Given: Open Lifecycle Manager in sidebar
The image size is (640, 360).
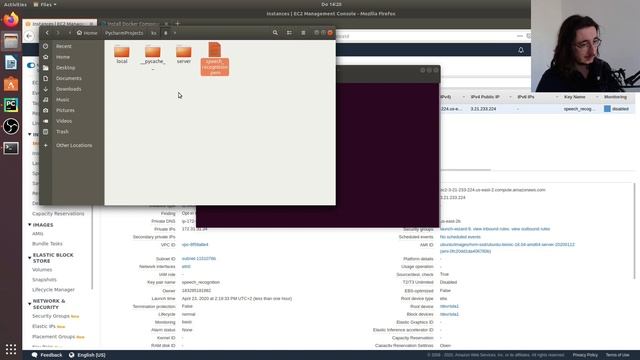Looking at the screenshot, I should click(53, 289).
